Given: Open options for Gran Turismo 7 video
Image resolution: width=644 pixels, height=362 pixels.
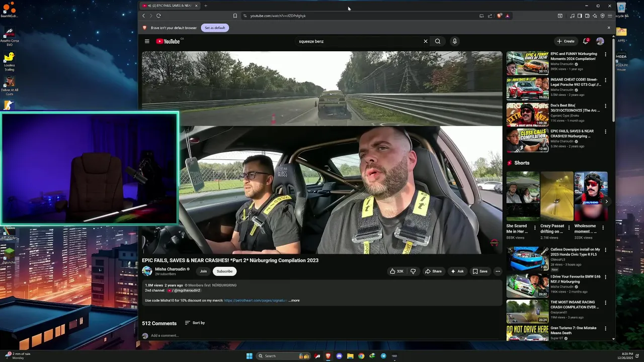Looking at the screenshot, I should point(605,328).
